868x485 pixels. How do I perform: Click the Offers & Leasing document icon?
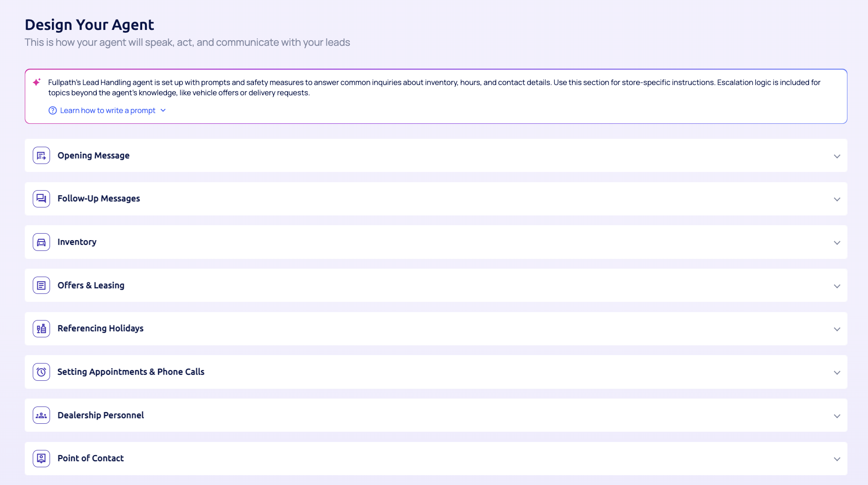tap(41, 285)
